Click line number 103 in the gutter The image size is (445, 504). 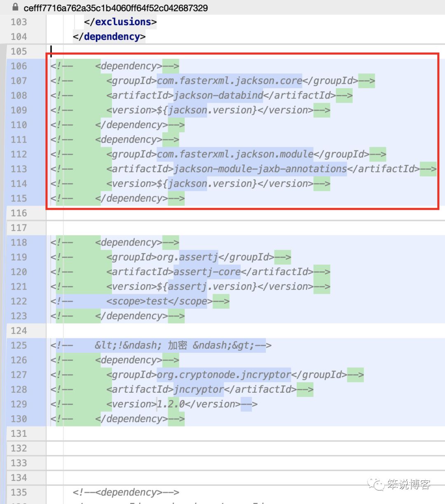coord(19,22)
